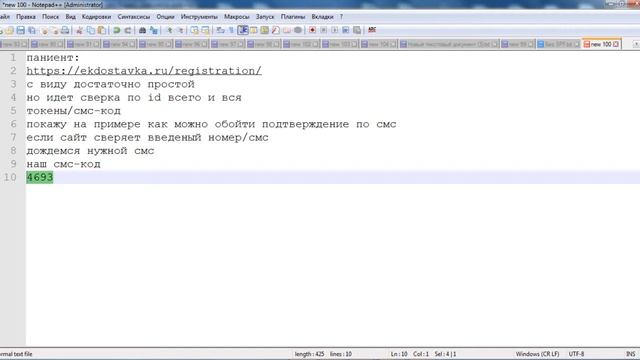Open the Replace dialog icon
This screenshot has height=360, width=640.
(x=153, y=30)
